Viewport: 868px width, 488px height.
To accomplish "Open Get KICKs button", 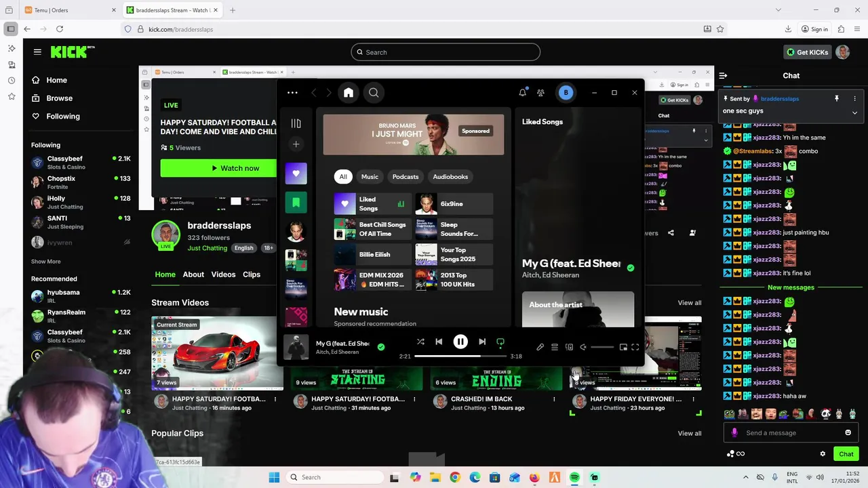I will [x=807, y=52].
